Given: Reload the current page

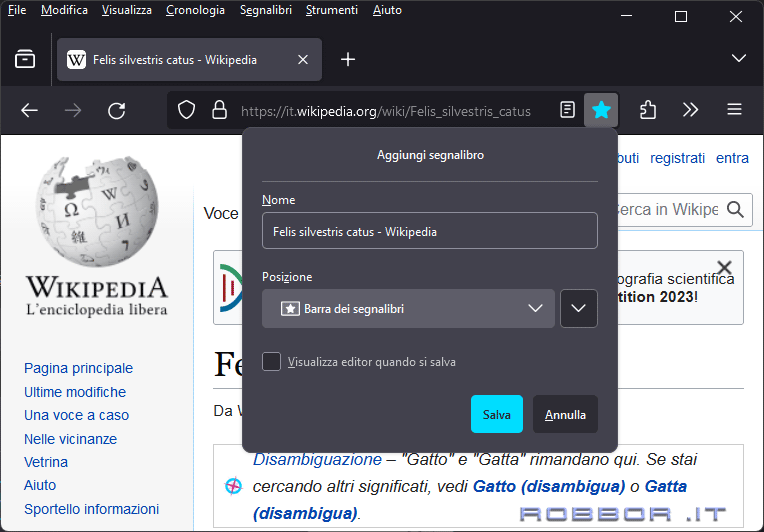Looking at the screenshot, I should [116, 111].
